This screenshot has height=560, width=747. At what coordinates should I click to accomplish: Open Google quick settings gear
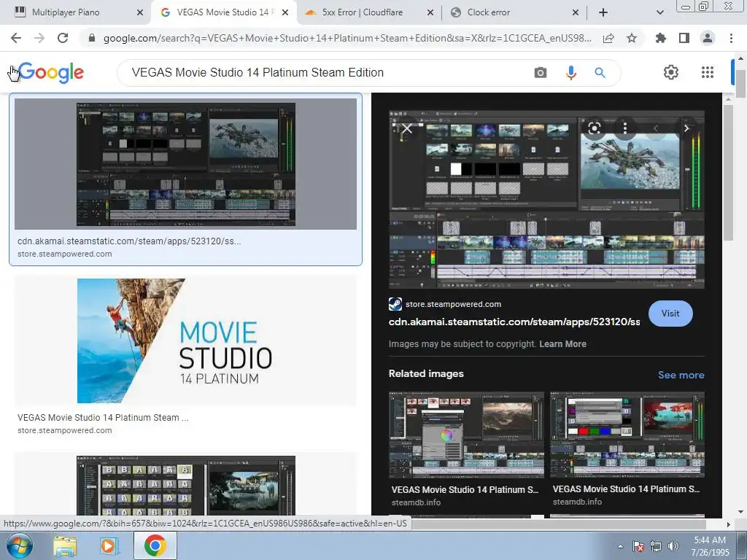(x=671, y=72)
